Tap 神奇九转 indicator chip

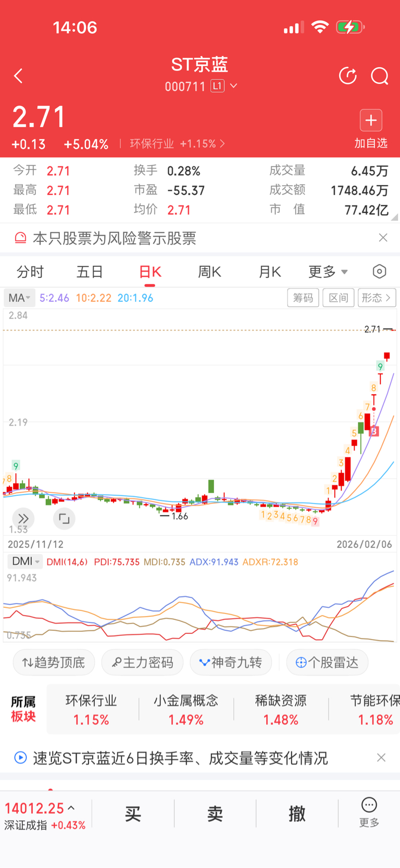pos(231,662)
